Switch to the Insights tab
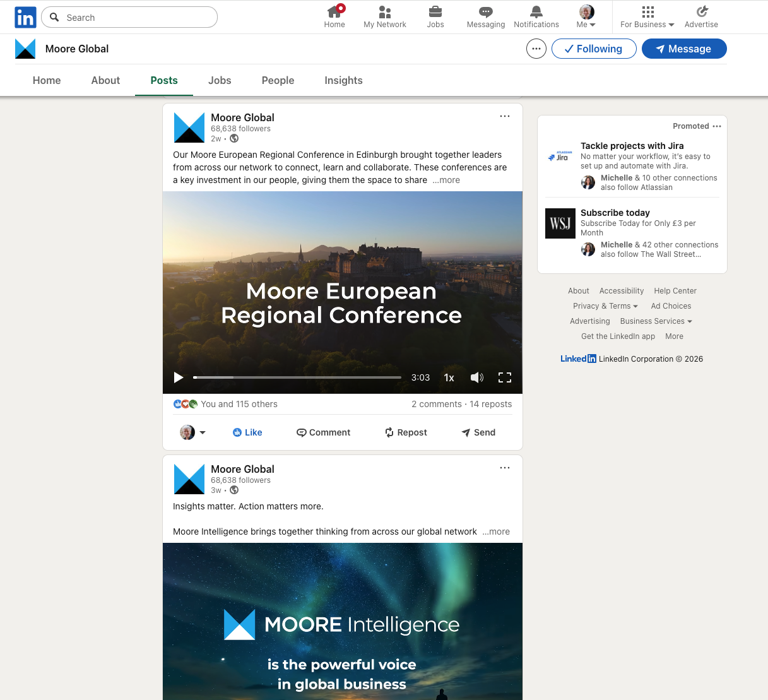 (343, 80)
